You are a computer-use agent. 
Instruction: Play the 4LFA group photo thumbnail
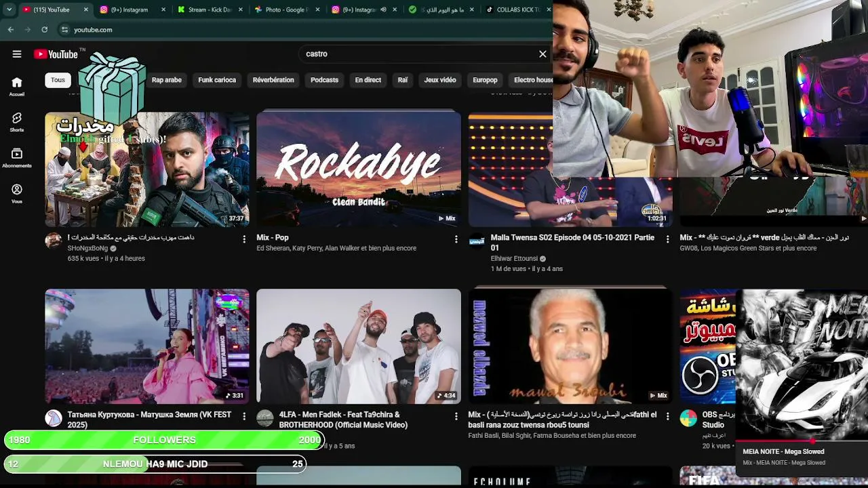pyautogui.click(x=359, y=346)
